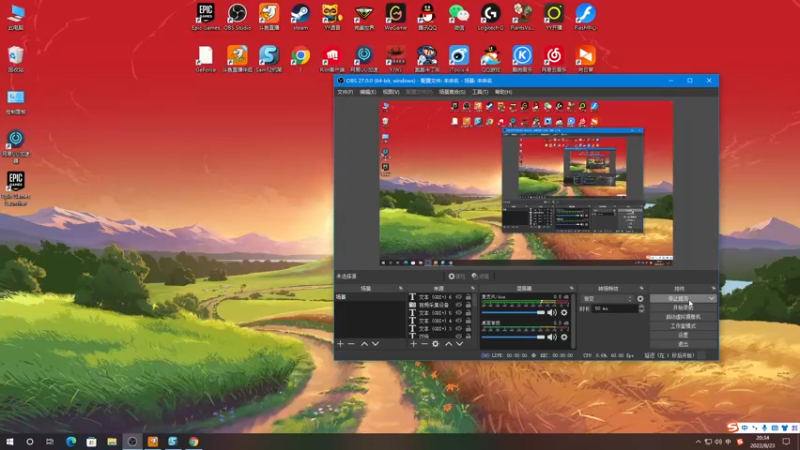The height and width of the screenshot is (450, 800).
Task: Click the transition duration input field
Action: pos(614,309)
